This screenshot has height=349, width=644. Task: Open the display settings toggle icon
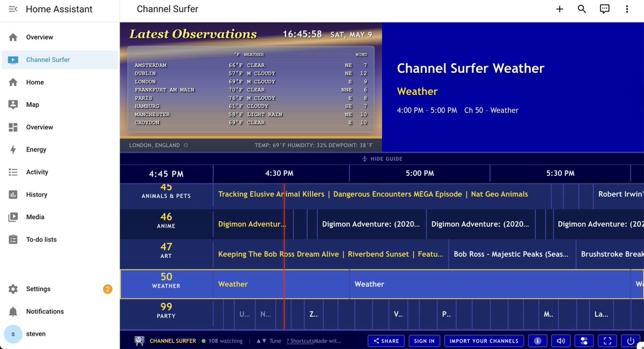(584, 341)
